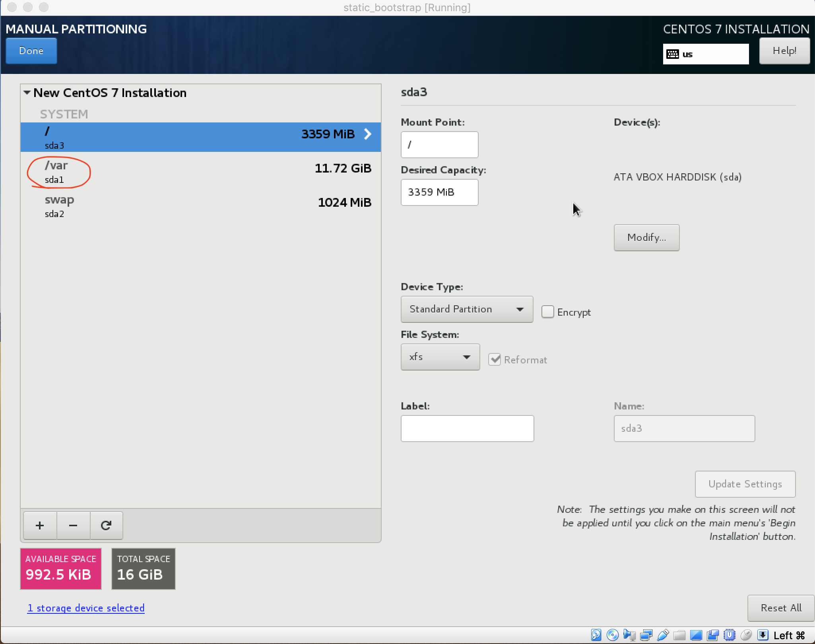Toggle the Reformat checkbox

(x=494, y=360)
